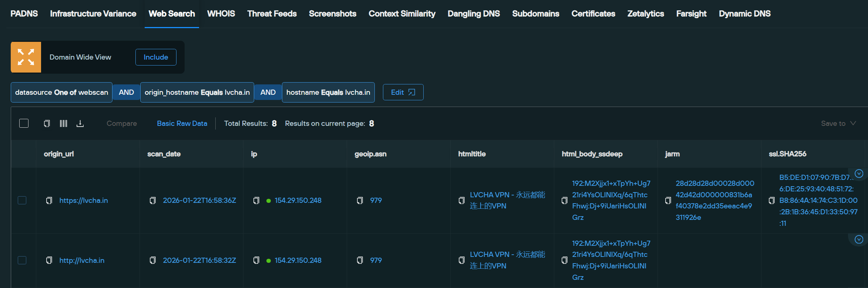Copy scan date 2026-01-22T16:58:36Z
The width and height of the screenshot is (868, 288).
click(x=152, y=200)
